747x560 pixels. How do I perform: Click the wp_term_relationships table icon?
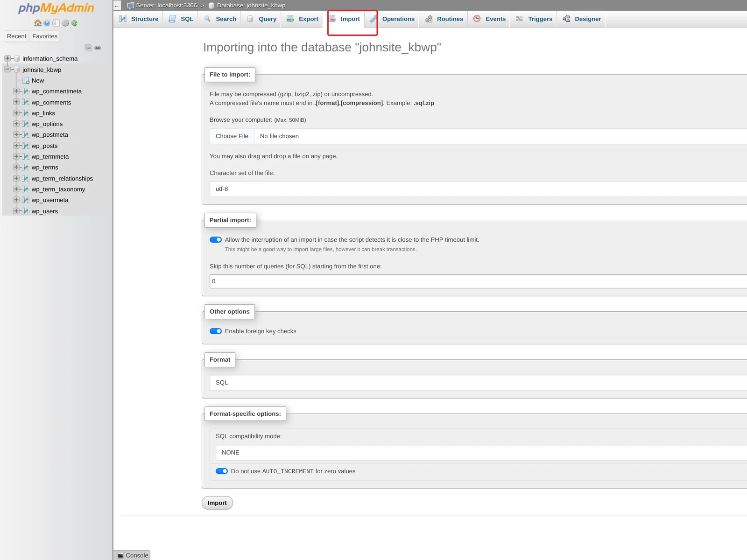click(x=26, y=179)
